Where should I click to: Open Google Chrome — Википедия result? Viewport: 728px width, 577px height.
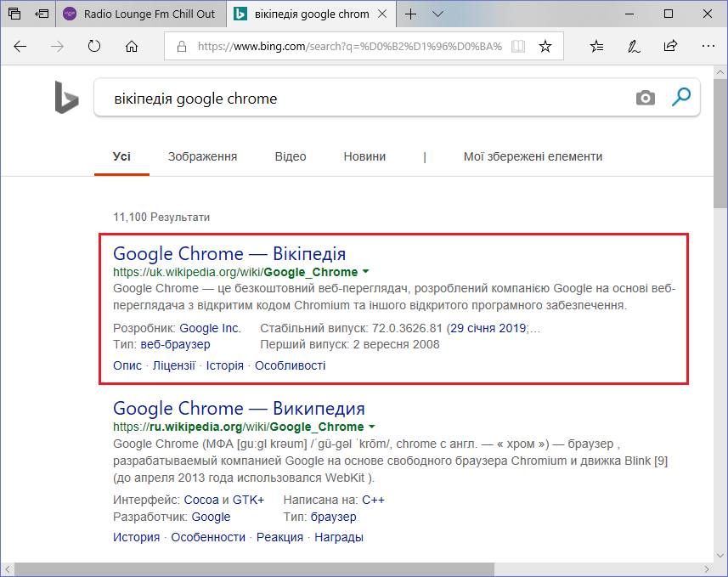tap(239, 409)
